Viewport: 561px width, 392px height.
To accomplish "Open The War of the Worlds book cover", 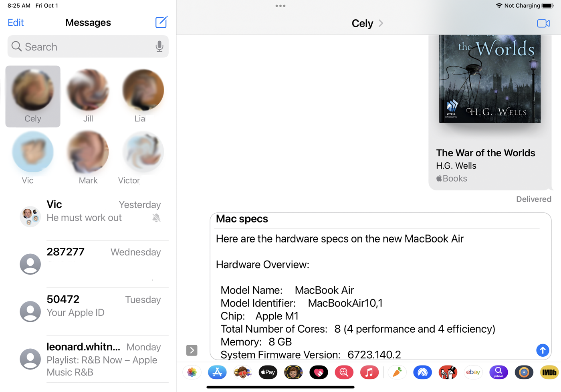I will (490, 79).
